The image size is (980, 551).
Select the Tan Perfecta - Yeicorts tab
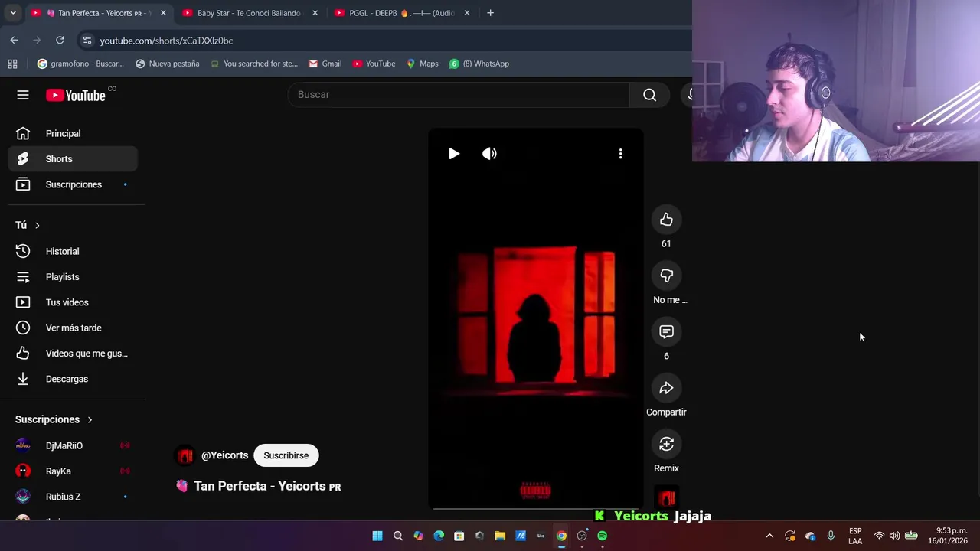pos(99,13)
